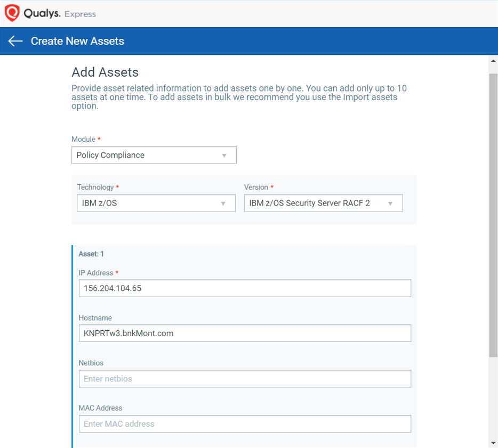Open the IBM z/OS Security Server RACF version dropdown
This screenshot has height=448, width=498.
[x=323, y=203]
